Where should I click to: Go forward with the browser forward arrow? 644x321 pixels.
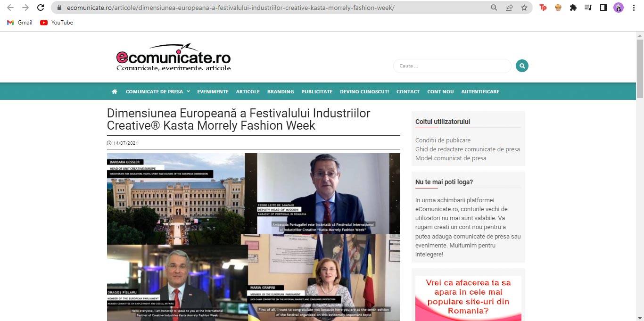click(25, 8)
